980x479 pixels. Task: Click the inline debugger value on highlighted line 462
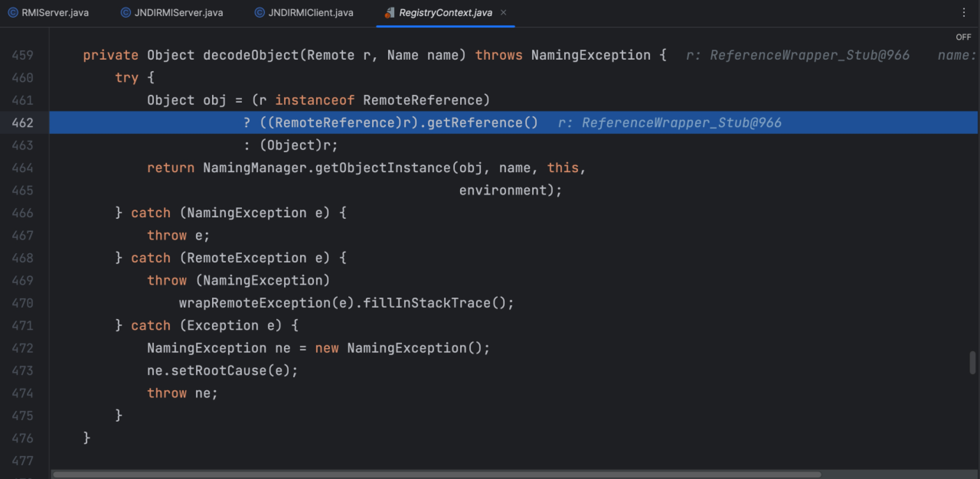coord(670,123)
